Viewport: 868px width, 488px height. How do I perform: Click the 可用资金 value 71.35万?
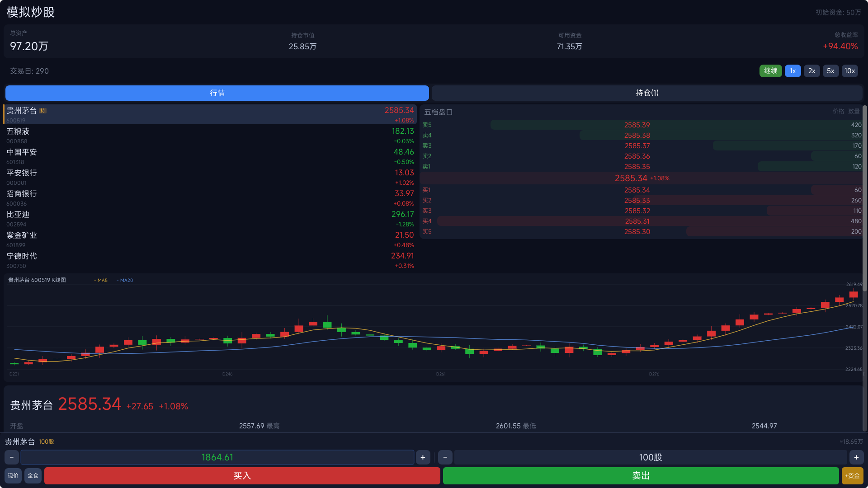click(x=570, y=47)
